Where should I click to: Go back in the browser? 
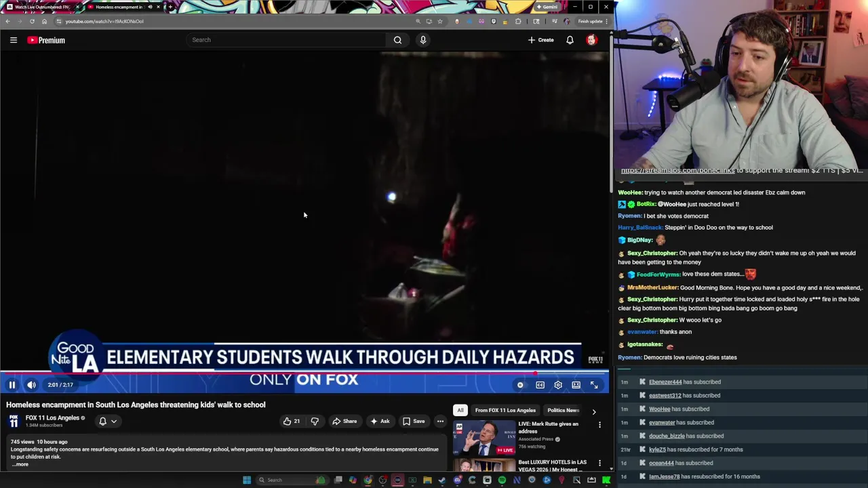[7, 21]
